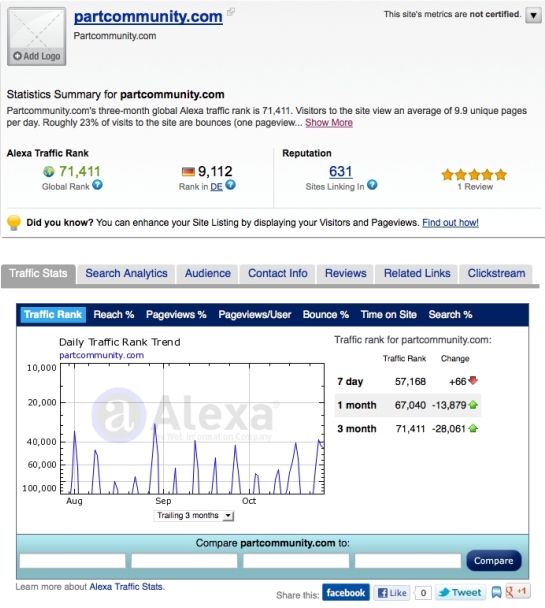Click the Facebook Like button

click(x=392, y=593)
